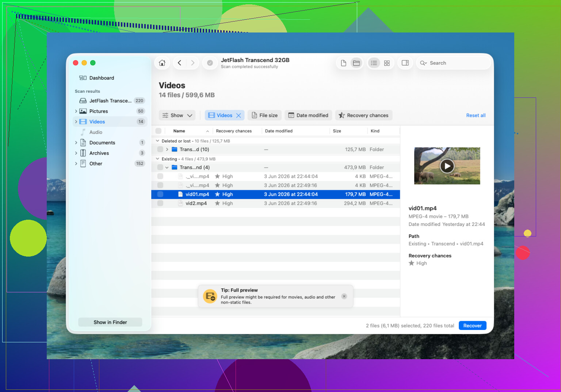561x392 pixels.
Task: Switch to the folder view icon
Action: point(356,63)
